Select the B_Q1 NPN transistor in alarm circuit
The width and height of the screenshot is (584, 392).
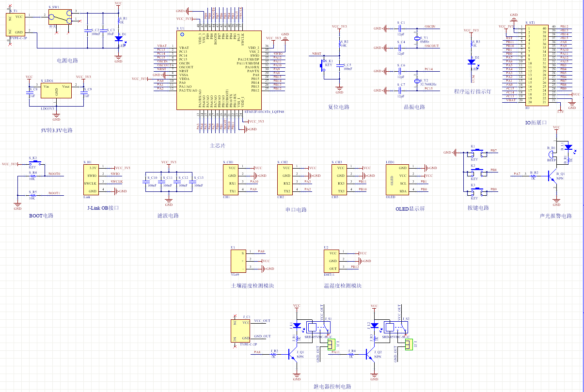coord(553,175)
